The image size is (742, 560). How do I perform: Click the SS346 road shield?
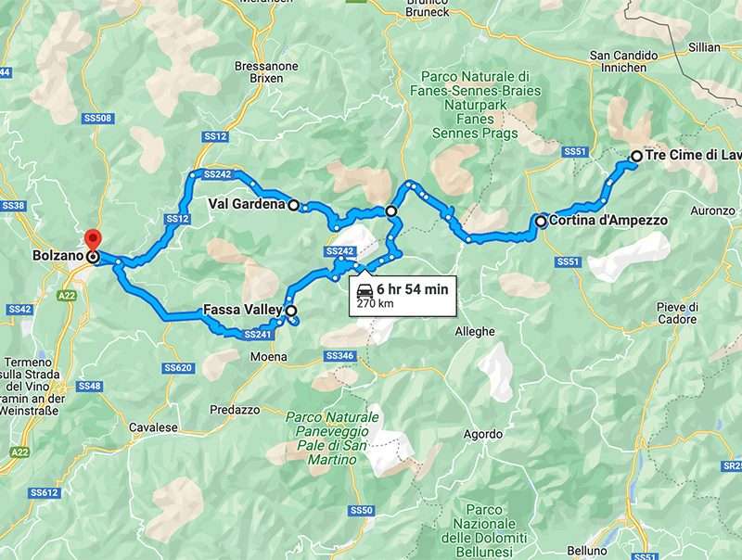pyautogui.click(x=339, y=355)
